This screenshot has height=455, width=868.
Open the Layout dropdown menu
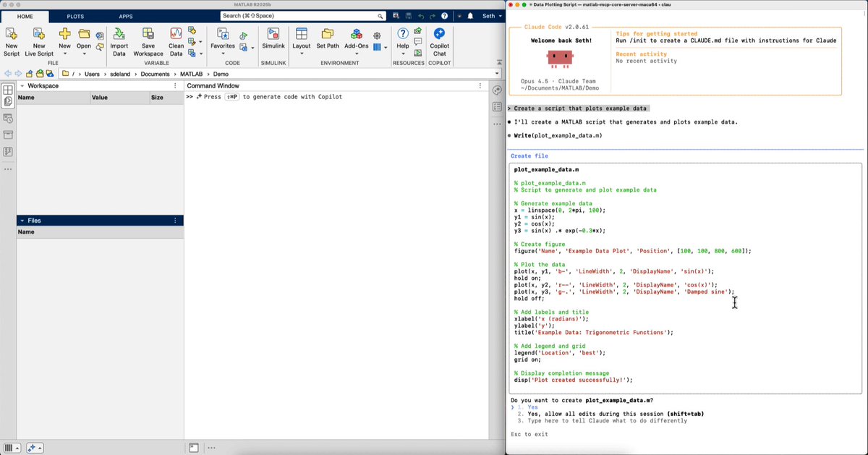tap(302, 42)
